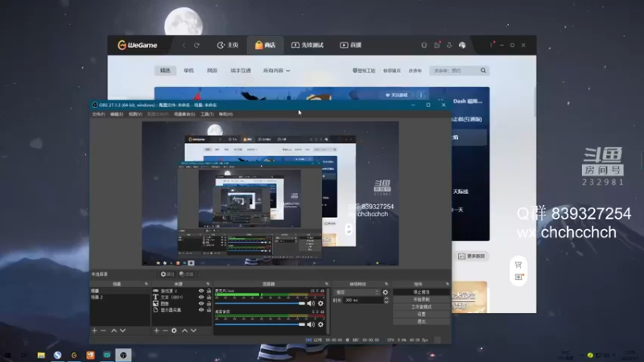Refresh the WeGame page

(196, 45)
